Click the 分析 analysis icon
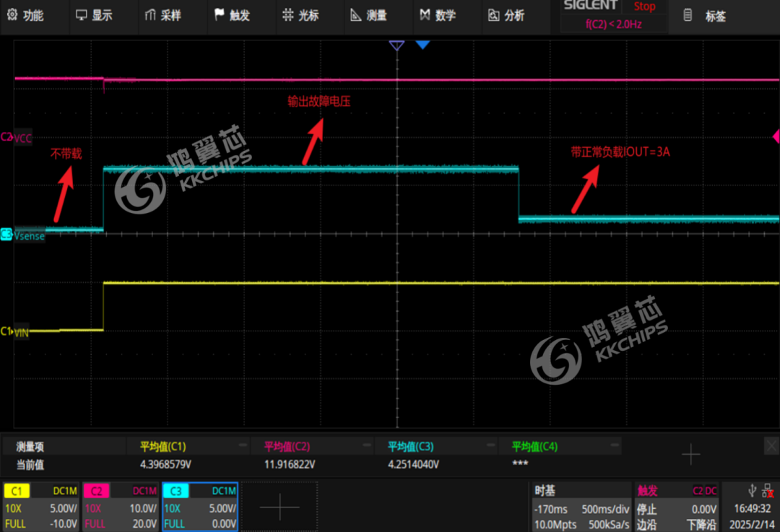 tap(494, 15)
